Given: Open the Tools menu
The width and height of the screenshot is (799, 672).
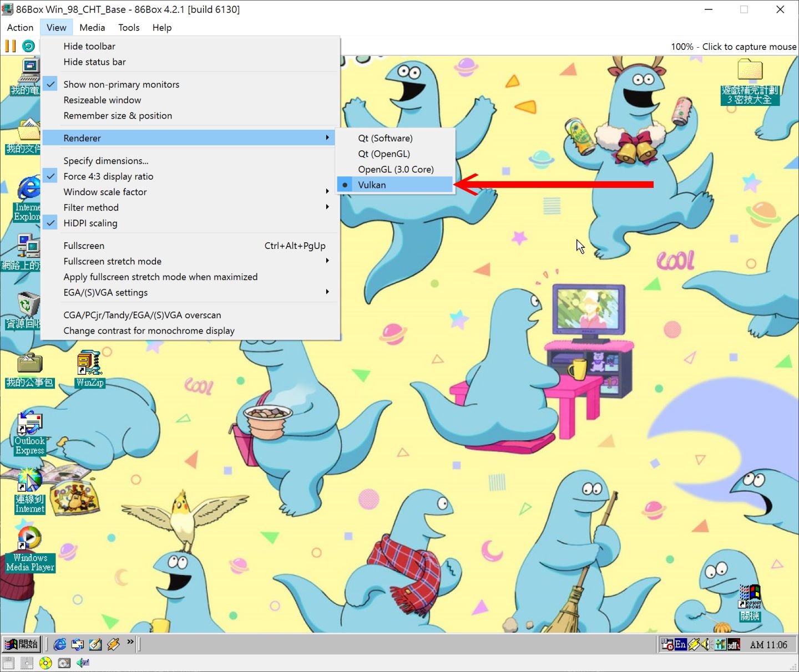Looking at the screenshot, I should (x=129, y=27).
